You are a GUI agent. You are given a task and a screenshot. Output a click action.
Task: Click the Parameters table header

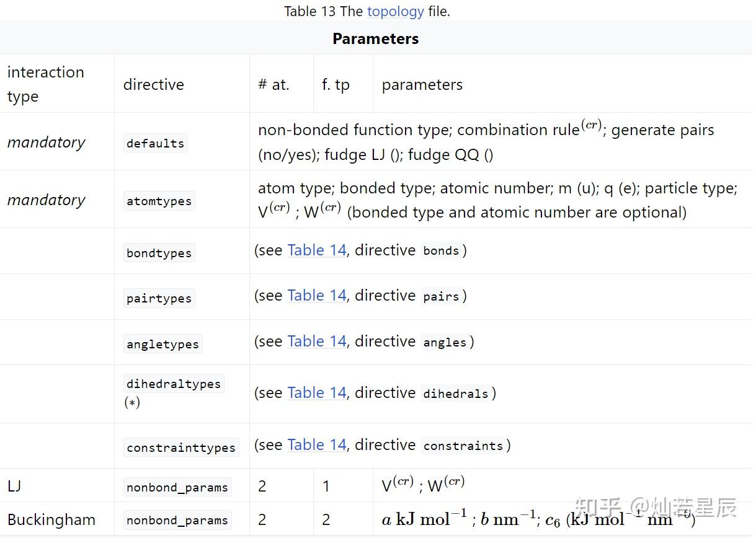pyautogui.click(x=375, y=38)
